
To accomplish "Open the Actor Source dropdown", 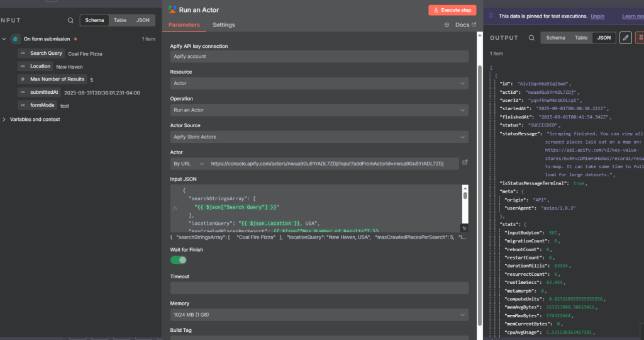I will coord(319,137).
